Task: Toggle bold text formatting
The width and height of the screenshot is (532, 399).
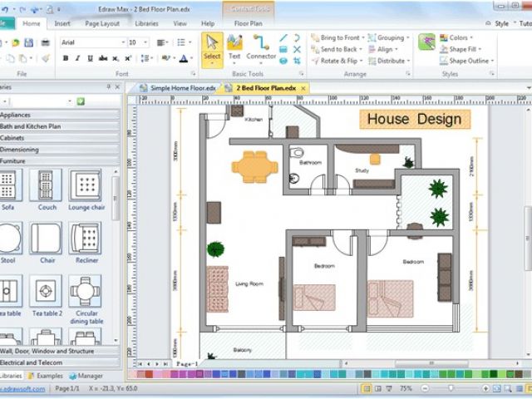Action: (66, 59)
